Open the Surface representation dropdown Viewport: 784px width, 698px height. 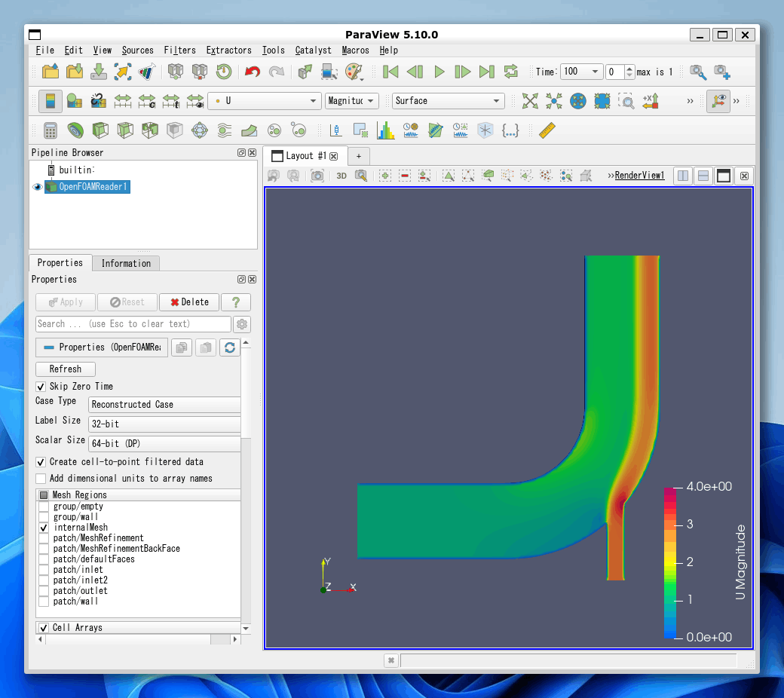(448, 101)
